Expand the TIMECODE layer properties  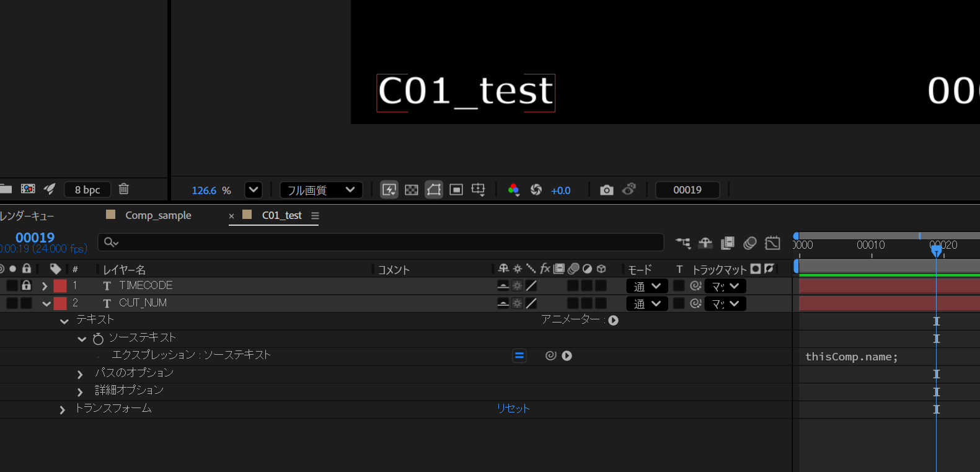45,286
